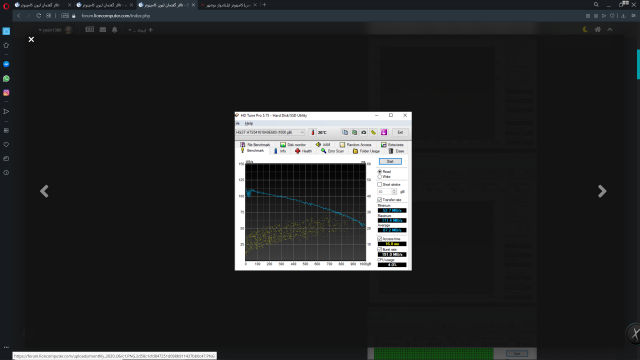The width and height of the screenshot is (640, 360).
Task: Click the short stroke gB stepper arrows
Action: pyautogui.click(x=394, y=191)
